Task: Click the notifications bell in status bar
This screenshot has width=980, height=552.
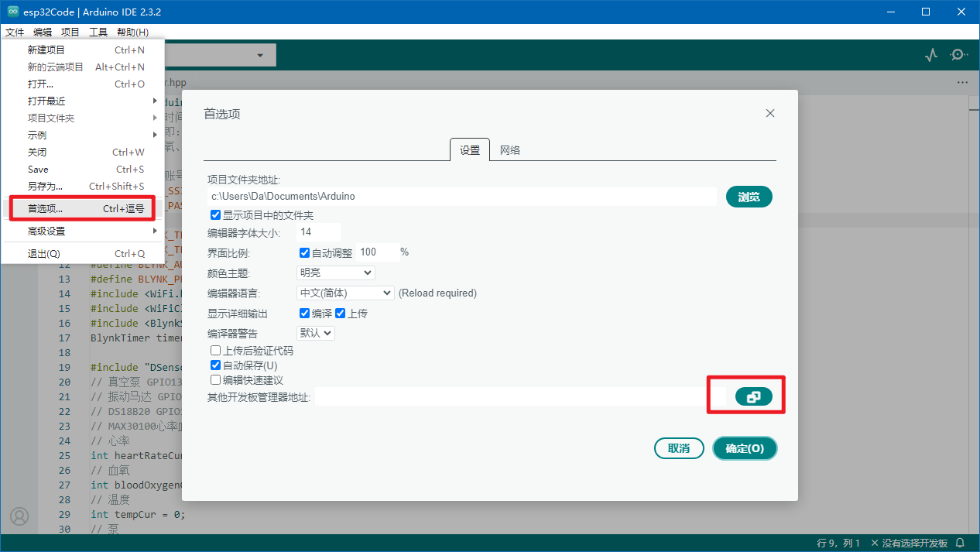Action: pyautogui.click(x=961, y=543)
